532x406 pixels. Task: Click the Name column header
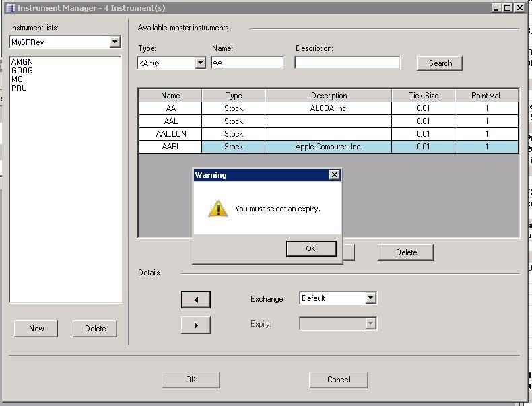point(170,96)
